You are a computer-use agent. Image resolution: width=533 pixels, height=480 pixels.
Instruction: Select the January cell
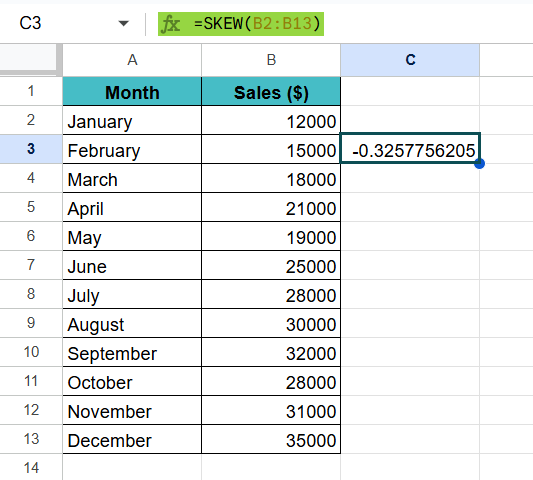(132, 120)
